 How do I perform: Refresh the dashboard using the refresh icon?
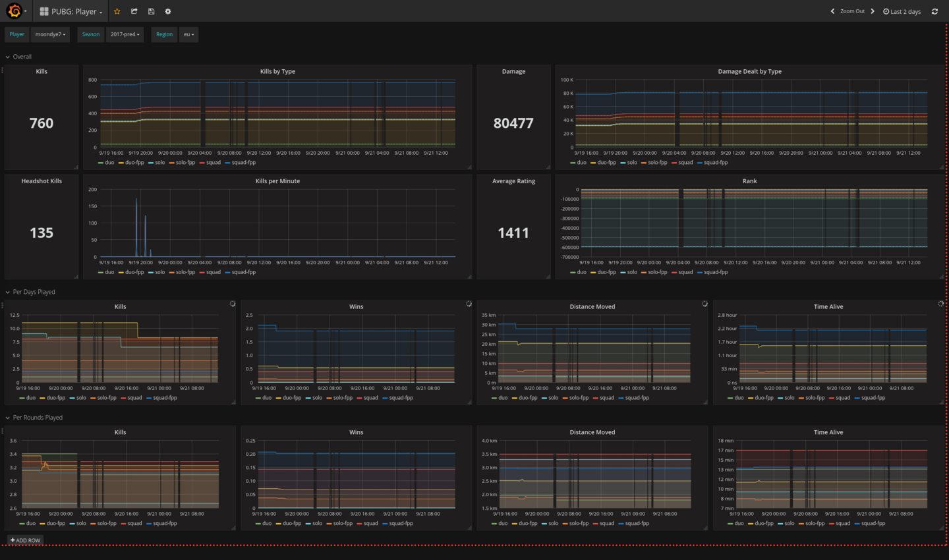click(935, 11)
